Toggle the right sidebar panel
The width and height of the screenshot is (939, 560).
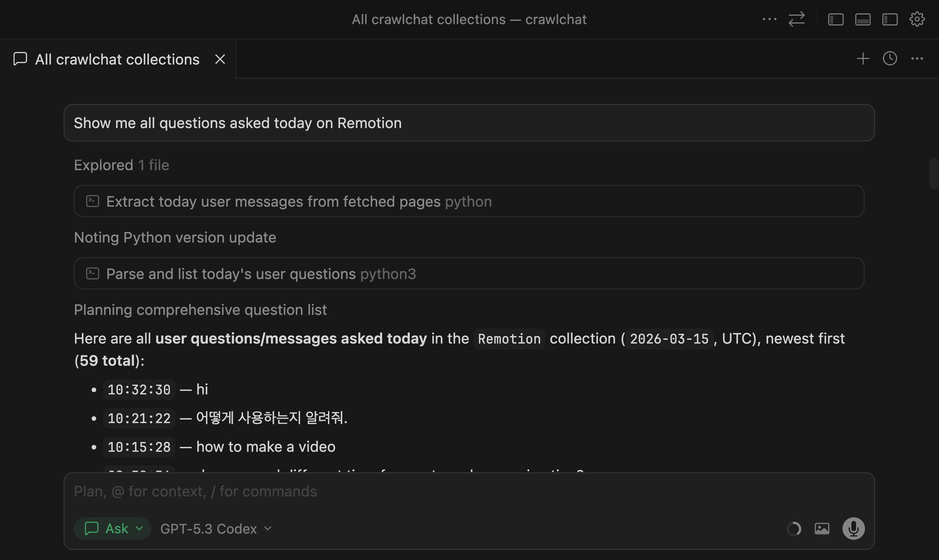coord(889,19)
